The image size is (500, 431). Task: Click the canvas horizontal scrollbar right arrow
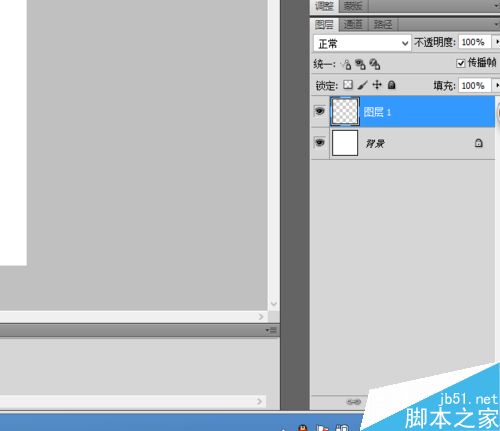click(x=261, y=316)
